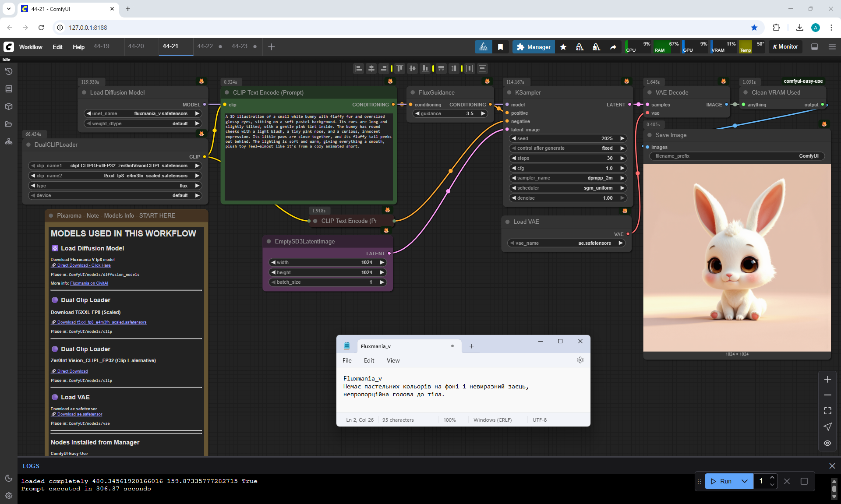
Task: Toggle link visibility eye icon
Action: pyautogui.click(x=827, y=443)
